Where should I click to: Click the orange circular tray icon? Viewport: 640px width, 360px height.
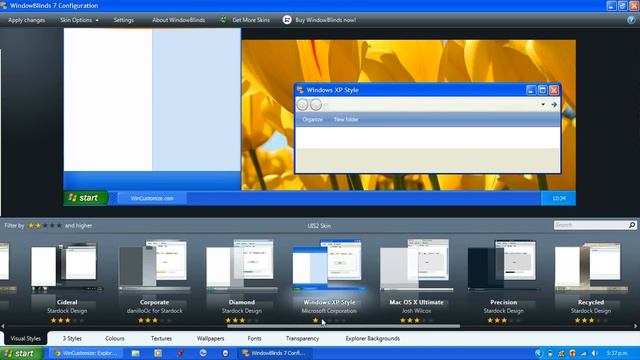click(573, 353)
